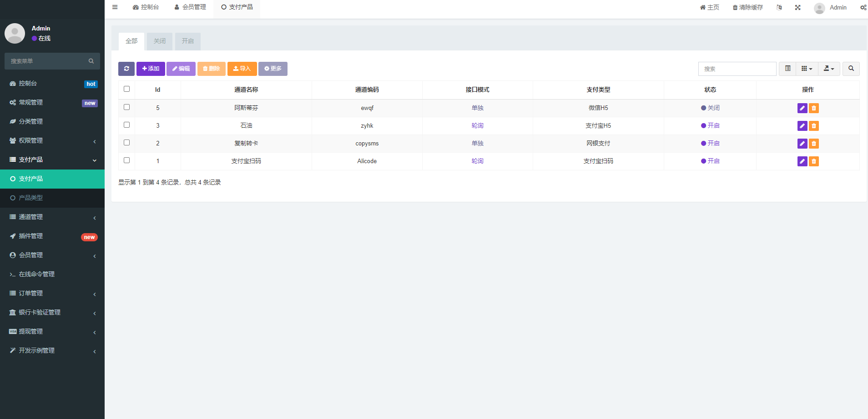Check the box for row Id 2
The width and height of the screenshot is (868, 419).
tap(126, 143)
